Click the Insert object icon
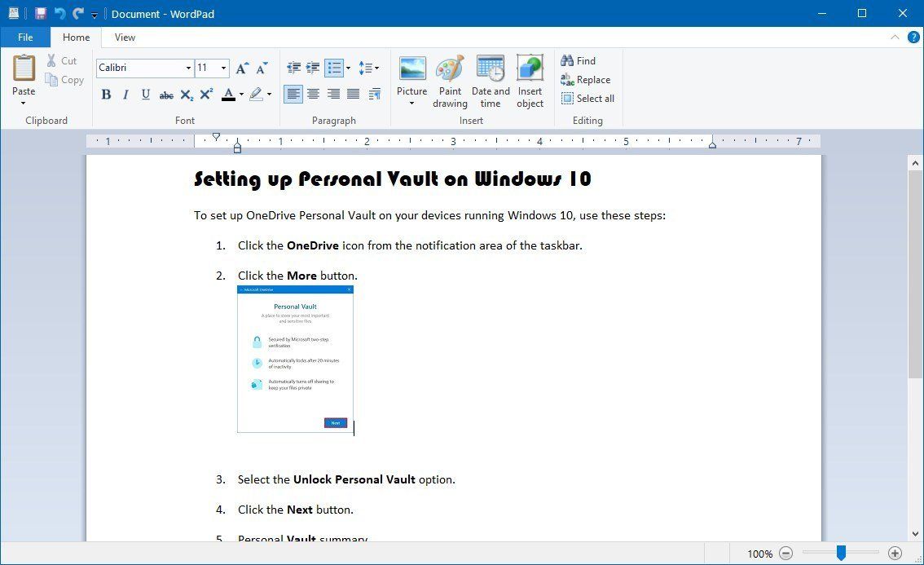This screenshot has height=565, width=924. coord(530,79)
